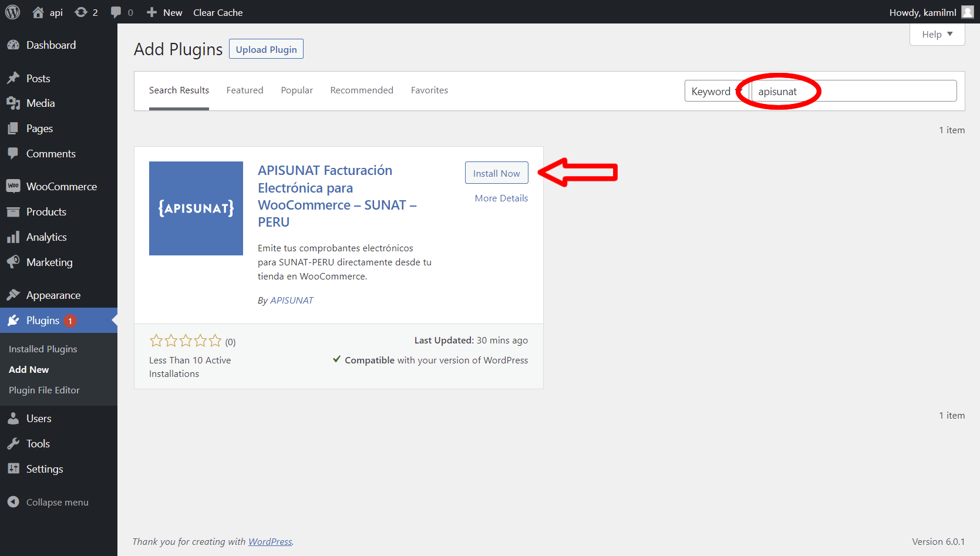
Task: Click the WooCommerce icon in sidebar
Action: (13, 187)
